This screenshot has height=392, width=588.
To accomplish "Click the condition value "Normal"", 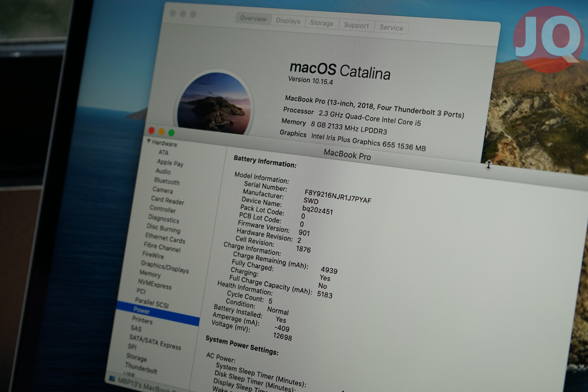I will (x=278, y=311).
